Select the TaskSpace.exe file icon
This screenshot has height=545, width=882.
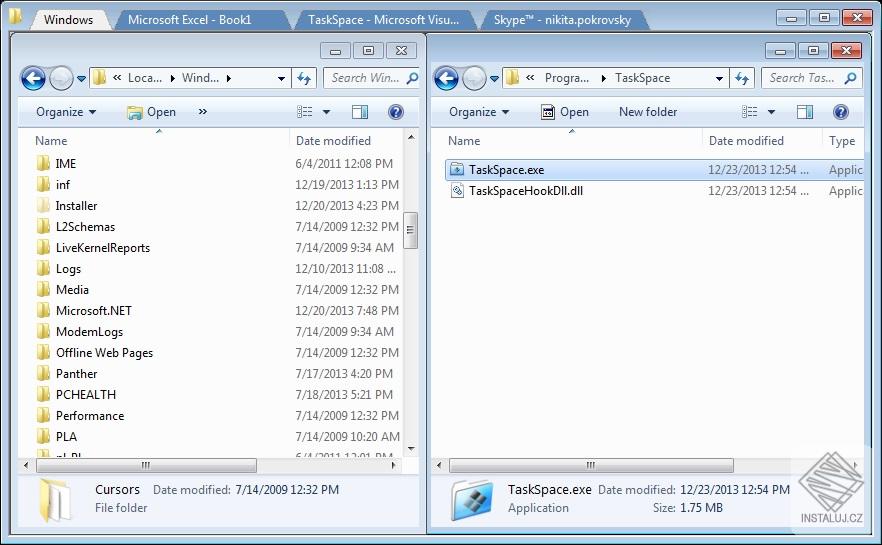(x=457, y=169)
